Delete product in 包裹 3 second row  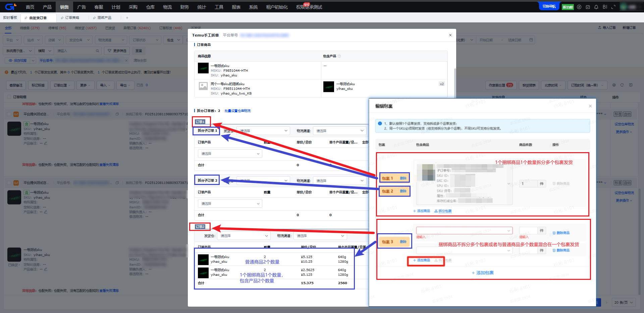click(561, 251)
